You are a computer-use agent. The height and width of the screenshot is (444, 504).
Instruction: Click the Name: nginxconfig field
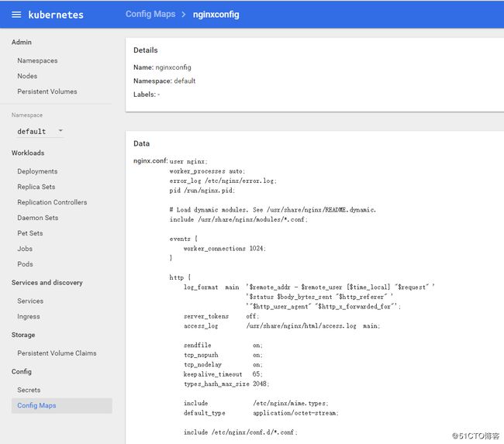162,67
